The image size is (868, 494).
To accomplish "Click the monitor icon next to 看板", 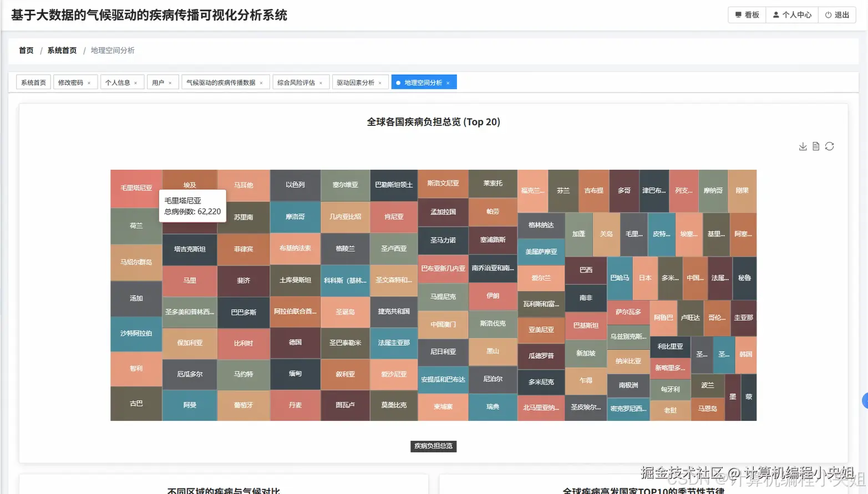I will (x=739, y=15).
